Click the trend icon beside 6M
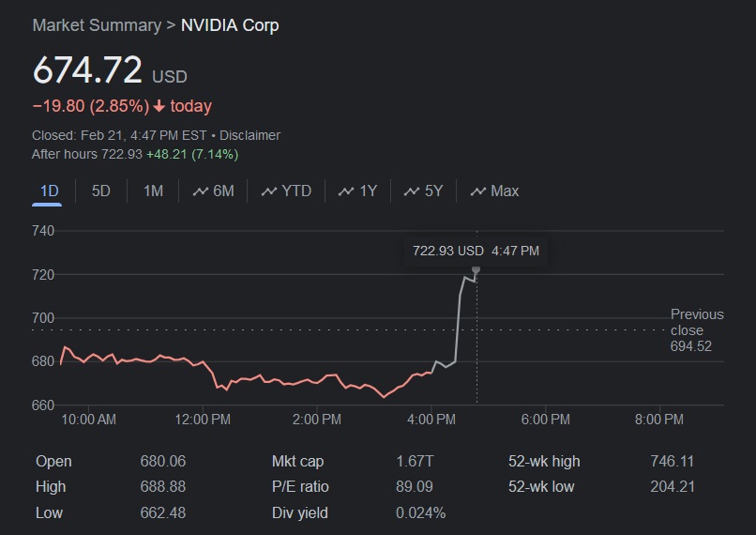Image resolution: width=756 pixels, height=535 pixels. coord(200,191)
